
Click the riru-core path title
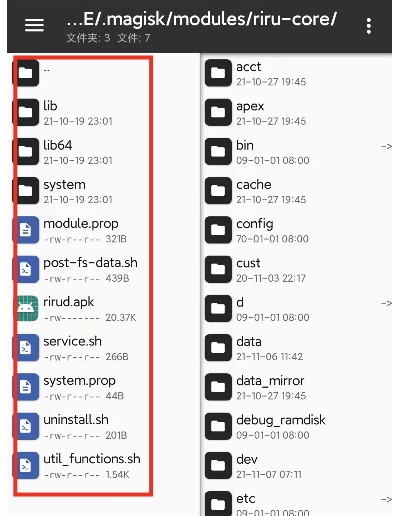(202, 19)
